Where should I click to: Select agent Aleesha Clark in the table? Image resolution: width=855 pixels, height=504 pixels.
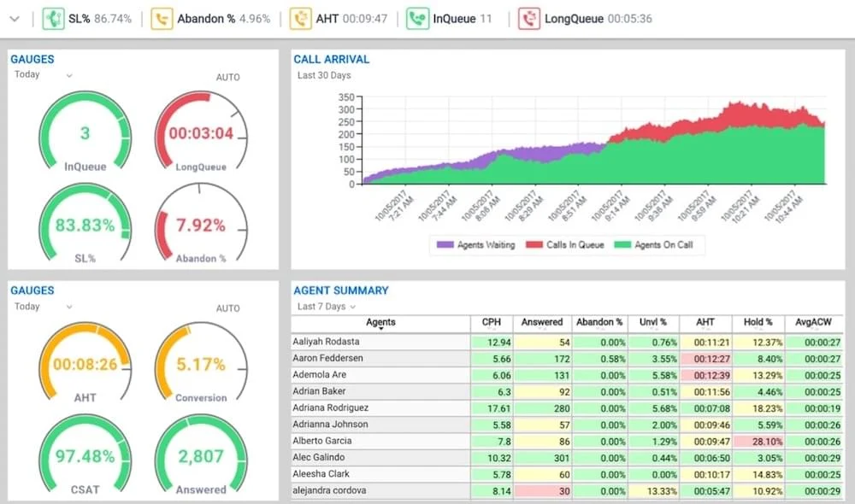click(321, 473)
